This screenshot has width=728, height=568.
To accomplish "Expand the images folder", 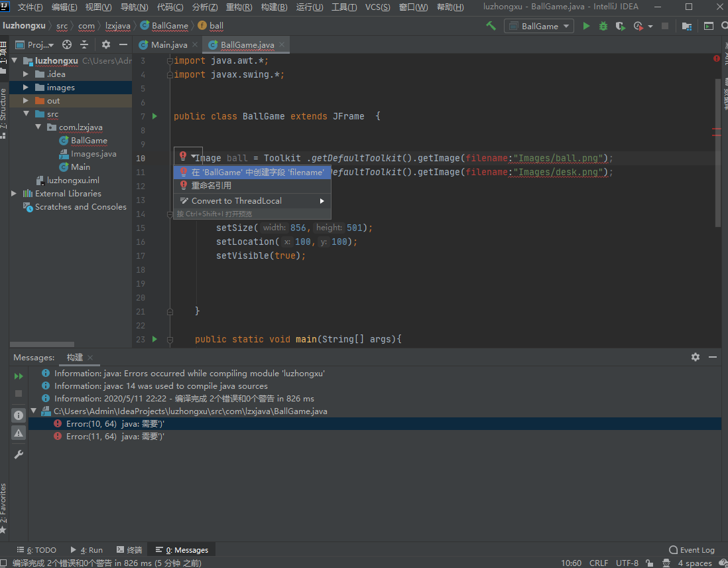I will pos(26,88).
